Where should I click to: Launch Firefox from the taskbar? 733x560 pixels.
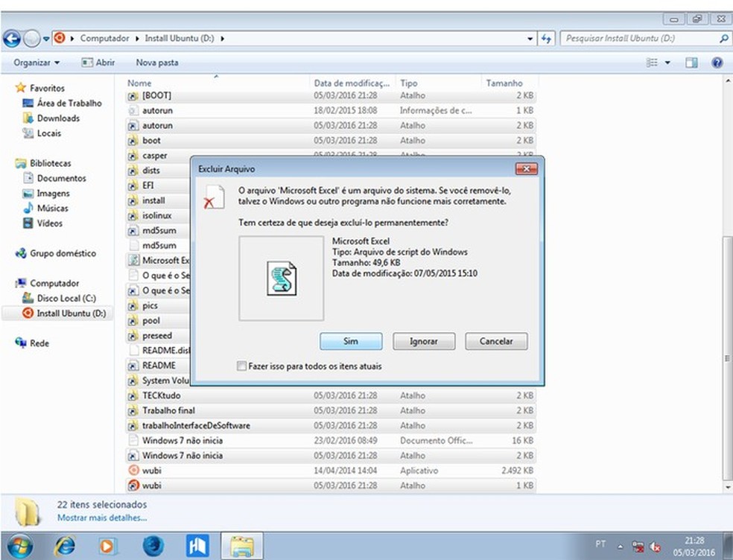(x=153, y=546)
